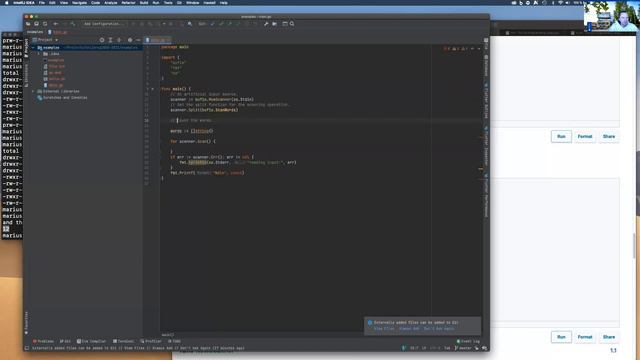Open the Git tool window tab
Screen dimensions: 640x360
click(x=65, y=341)
